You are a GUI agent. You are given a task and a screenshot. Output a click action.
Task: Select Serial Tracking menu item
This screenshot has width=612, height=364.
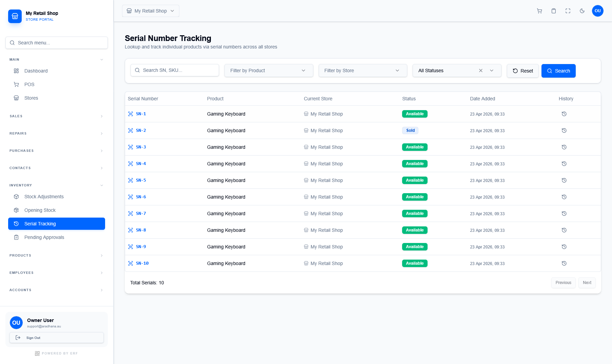pyautogui.click(x=57, y=224)
